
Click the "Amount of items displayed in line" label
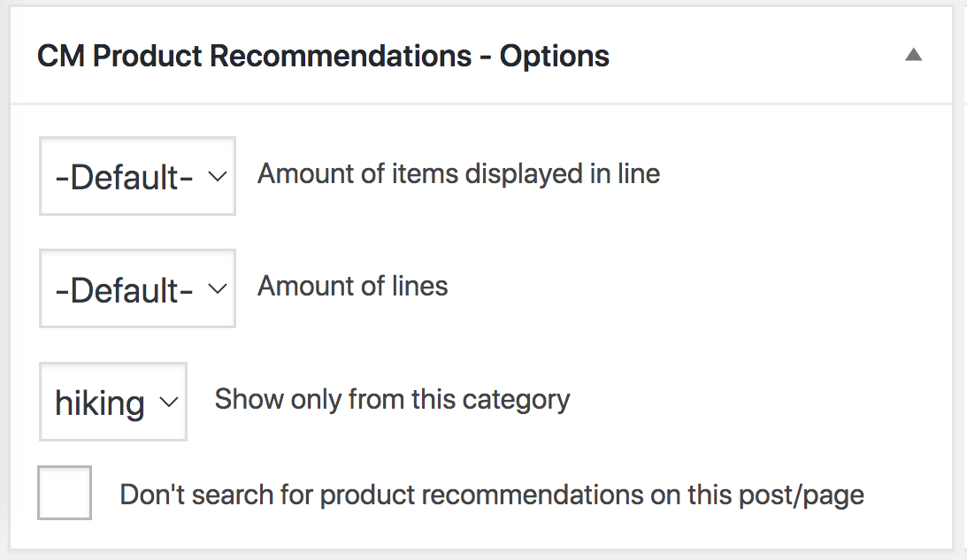point(458,173)
